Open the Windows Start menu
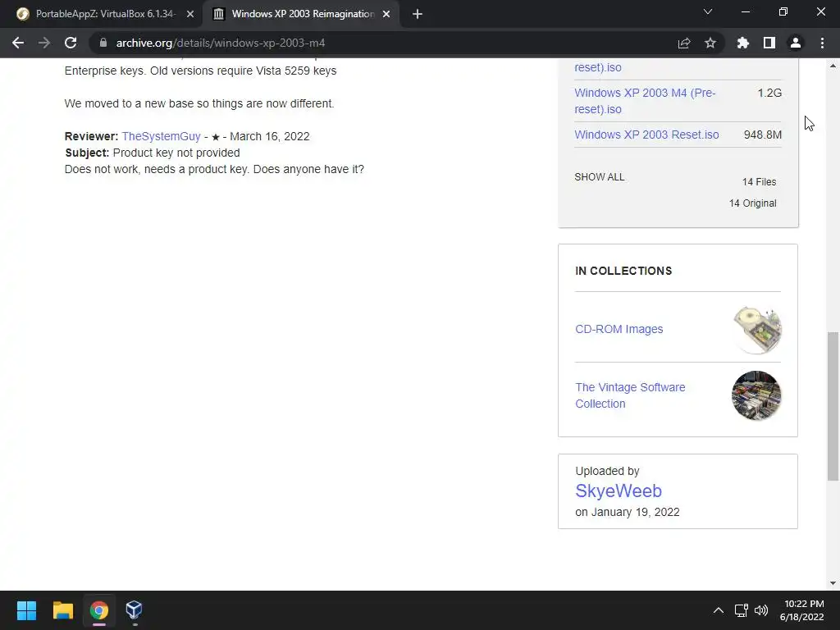 [x=26, y=610]
